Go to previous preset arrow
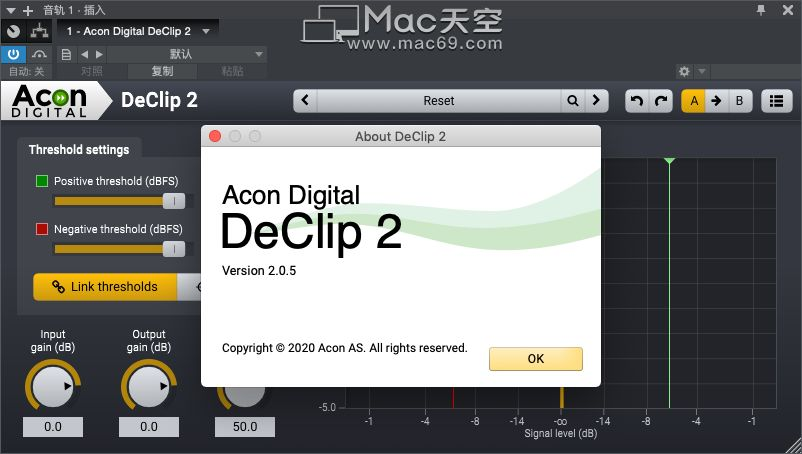 (305, 101)
